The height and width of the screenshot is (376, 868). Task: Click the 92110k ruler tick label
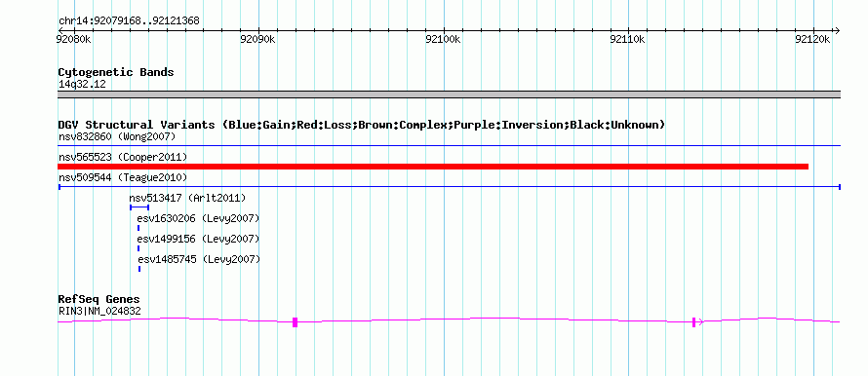pyautogui.click(x=628, y=39)
